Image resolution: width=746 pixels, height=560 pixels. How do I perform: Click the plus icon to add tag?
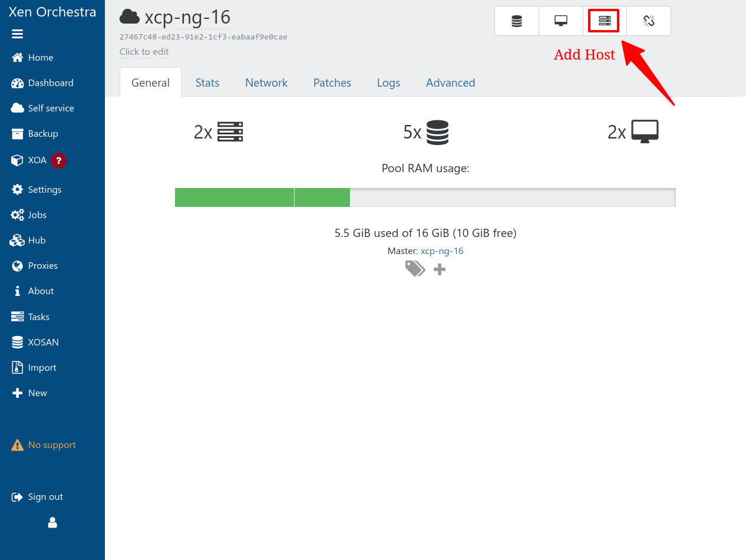pyautogui.click(x=440, y=269)
